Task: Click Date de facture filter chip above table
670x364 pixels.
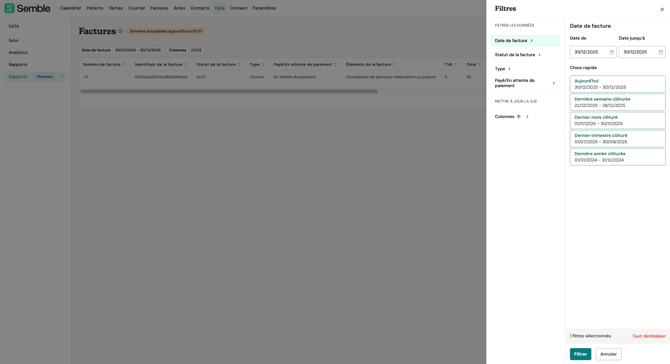Action: (x=121, y=50)
